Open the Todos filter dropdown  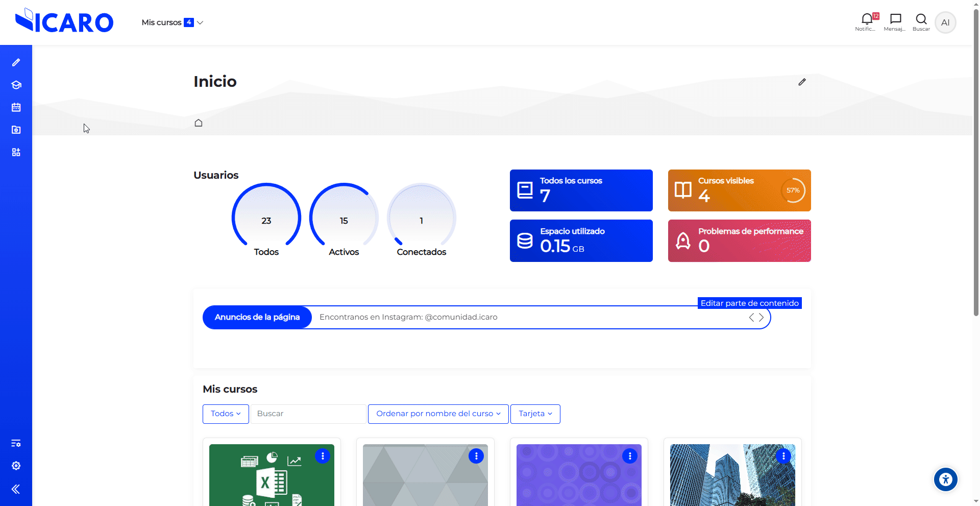(x=226, y=414)
